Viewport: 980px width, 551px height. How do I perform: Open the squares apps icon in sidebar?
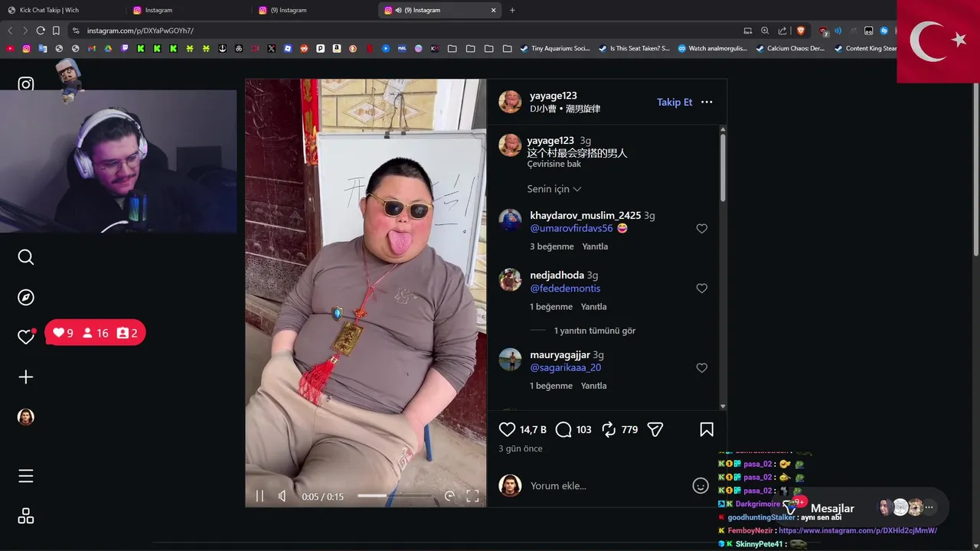[26, 516]
